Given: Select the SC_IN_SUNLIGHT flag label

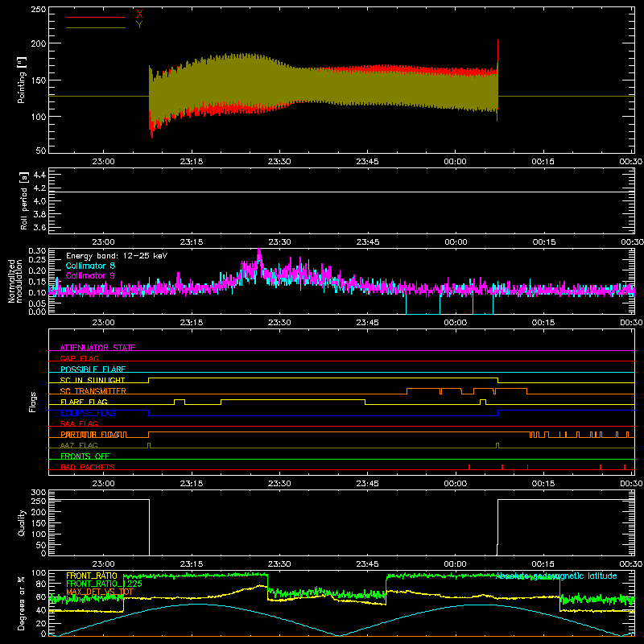Looking at the screenshot, I should point(93,380).
